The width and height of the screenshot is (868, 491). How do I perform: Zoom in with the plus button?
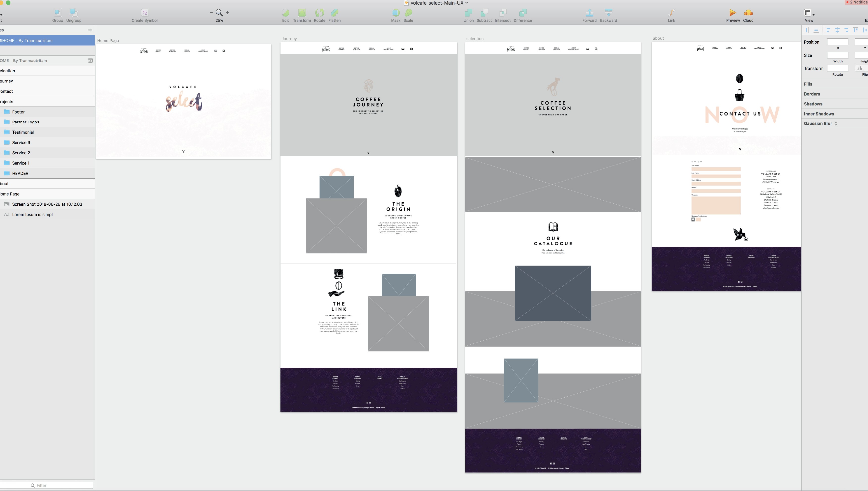[228, 12]
